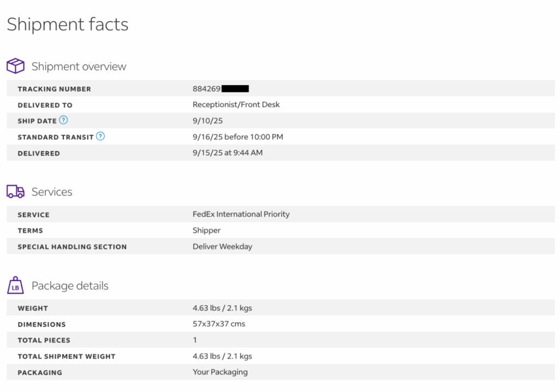Click the 9/16/25 before 10:00 PM transit value
This screenshot has width=559, height=392.
point(237,137)
